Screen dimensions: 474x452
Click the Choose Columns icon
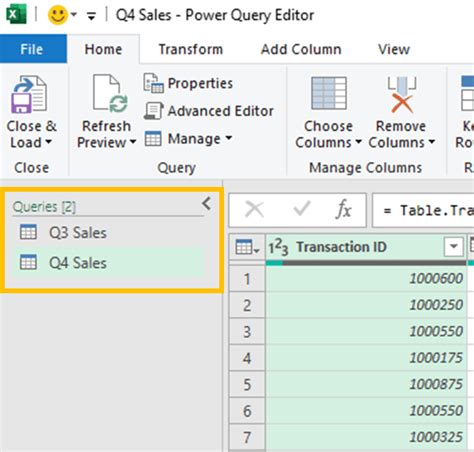[329, 93]
